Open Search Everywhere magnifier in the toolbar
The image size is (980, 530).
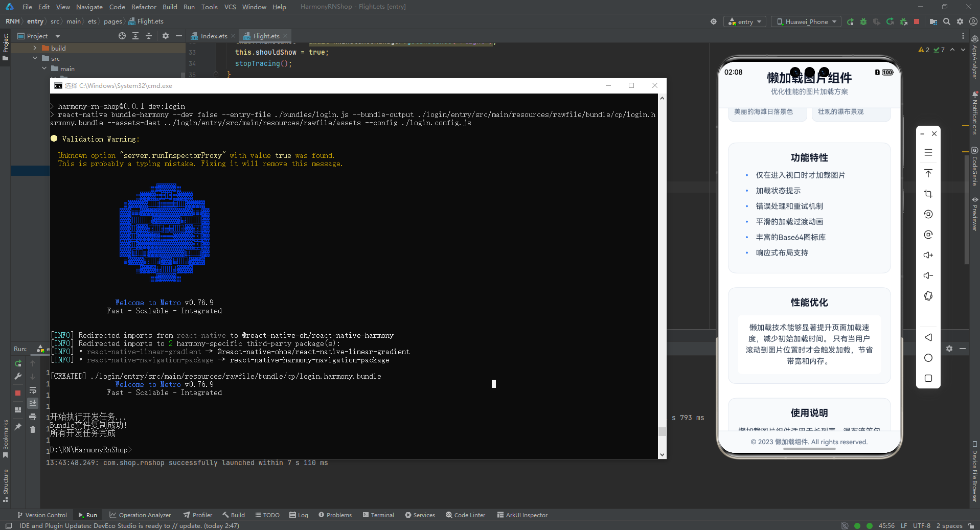point(947,21)
